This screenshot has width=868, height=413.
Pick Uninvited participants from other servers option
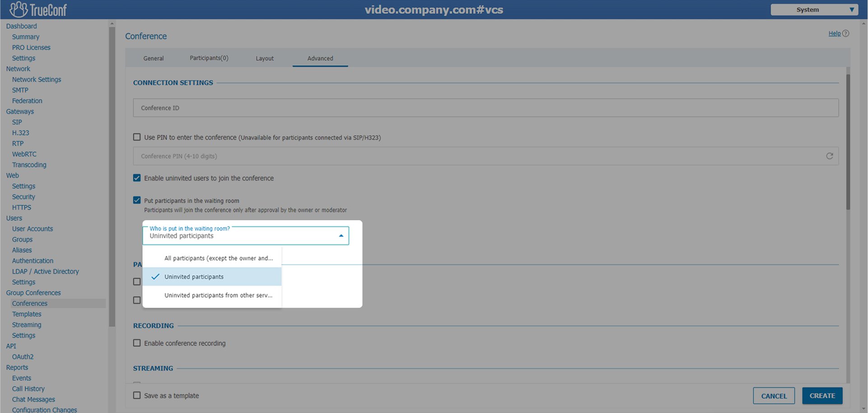click(212, 295)
